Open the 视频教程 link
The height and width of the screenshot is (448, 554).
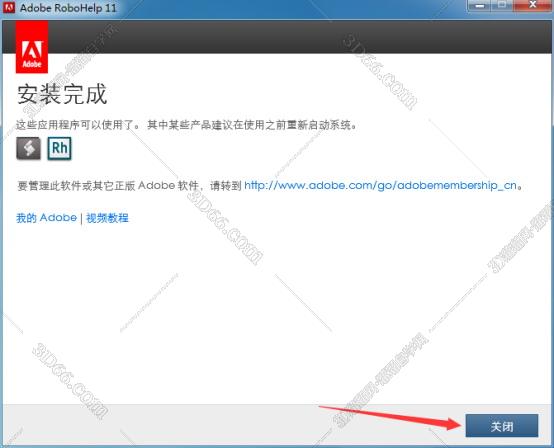click(x=107, y=218)
